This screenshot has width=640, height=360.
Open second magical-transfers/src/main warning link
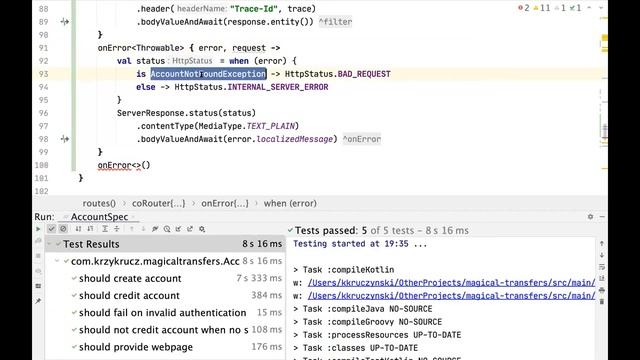tap(451, 296)
